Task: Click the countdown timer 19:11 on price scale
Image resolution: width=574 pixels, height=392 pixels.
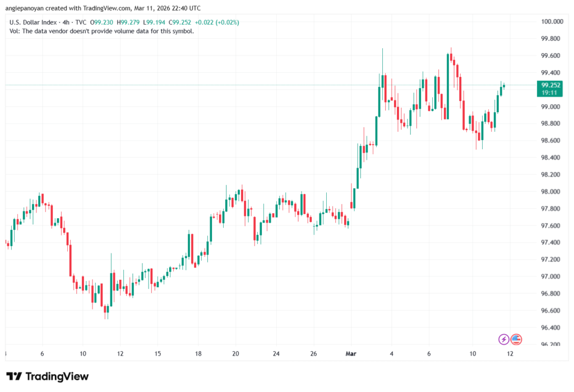Action: [x=549, y=93]
